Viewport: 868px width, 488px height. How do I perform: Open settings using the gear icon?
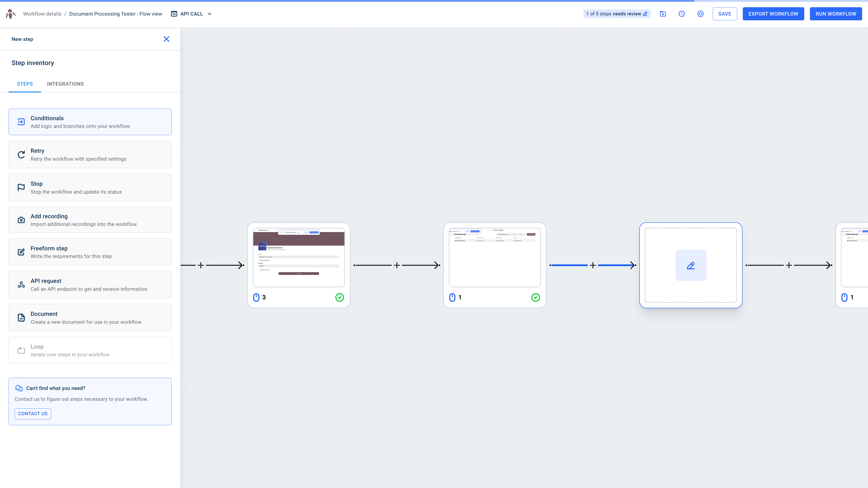700,14
